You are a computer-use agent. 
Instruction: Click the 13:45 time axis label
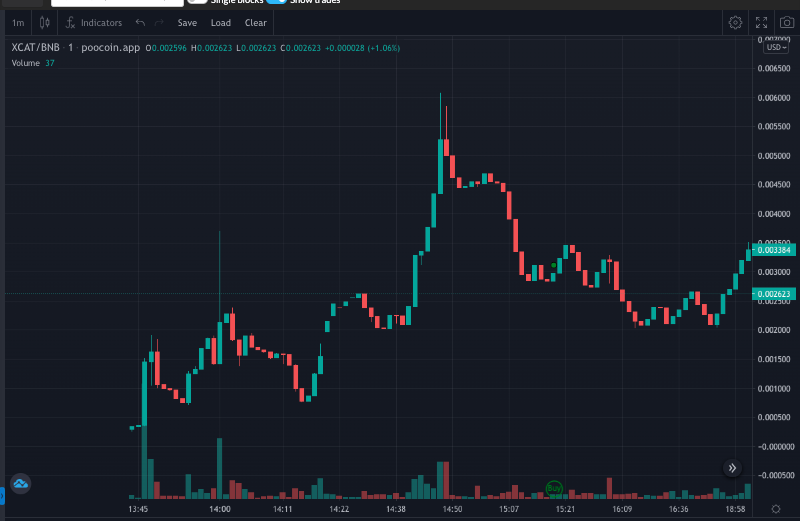138,509
